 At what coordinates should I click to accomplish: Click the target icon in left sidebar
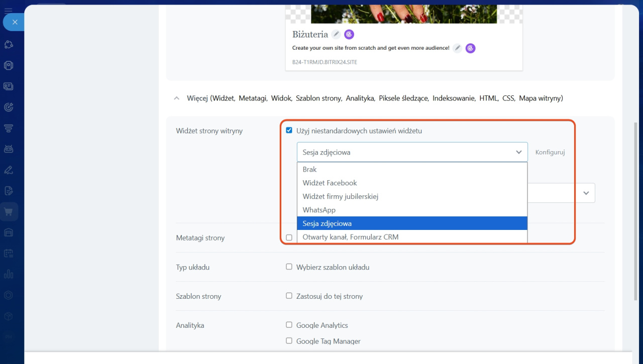tap(9, 107)
